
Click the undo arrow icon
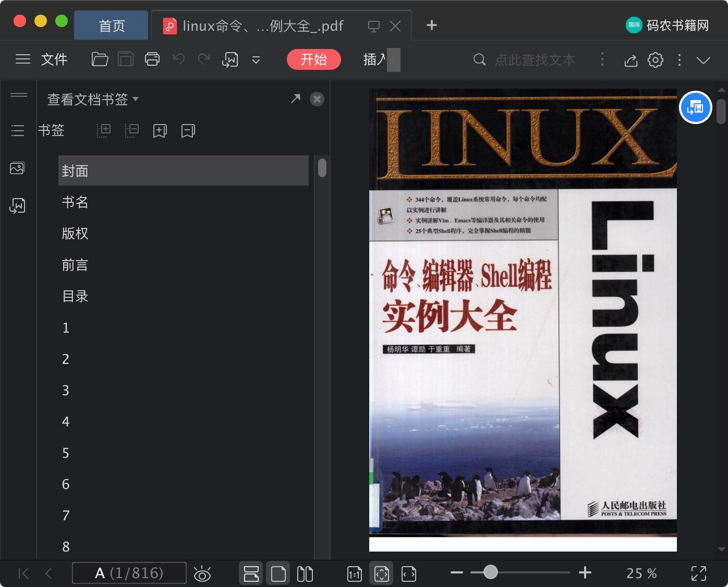pos(179,59)
